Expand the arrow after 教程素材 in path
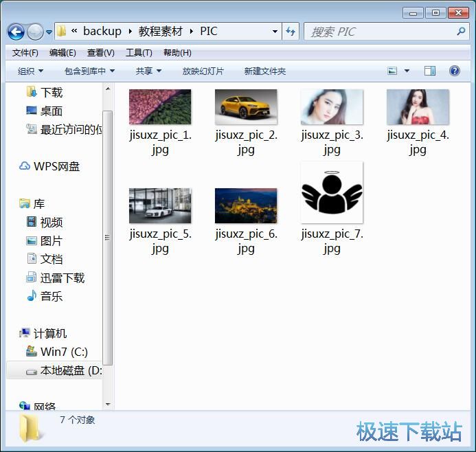The height and width of the screenshot is (452, 476). (x=192, y=32)
